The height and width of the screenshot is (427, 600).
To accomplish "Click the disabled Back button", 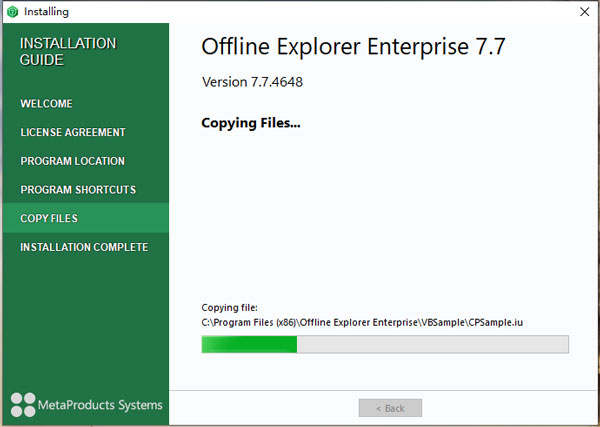I will coord(390,408).
